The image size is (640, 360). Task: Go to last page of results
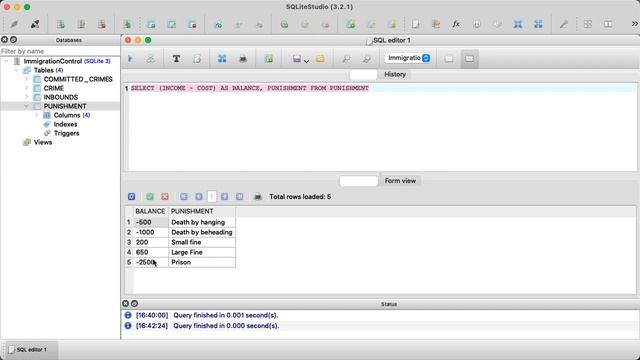[240, 197]
